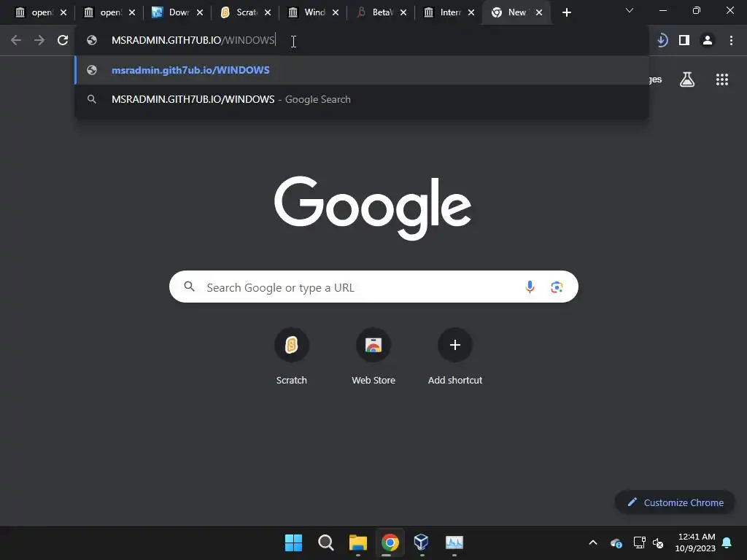Click the cloud sync tray icon
Viewport: 747px width, 560px height.
[616, 542]
